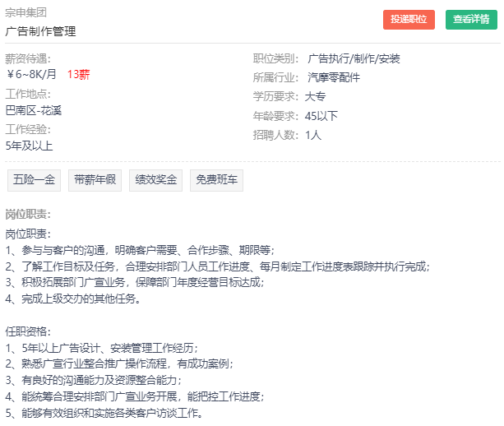Viewport: 504px width, 426px height.
Task: Click job category 广告执行/制作/安装
Action: pos(354,59)
